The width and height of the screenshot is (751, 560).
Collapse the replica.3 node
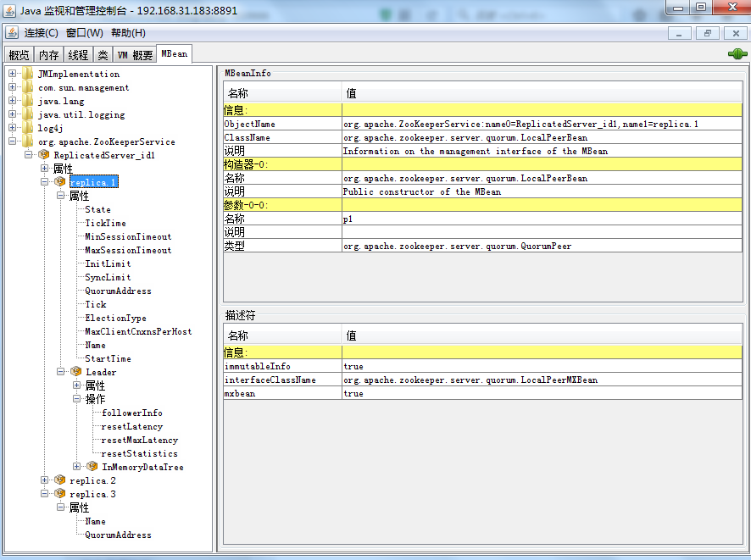click(x=45, y=493)
